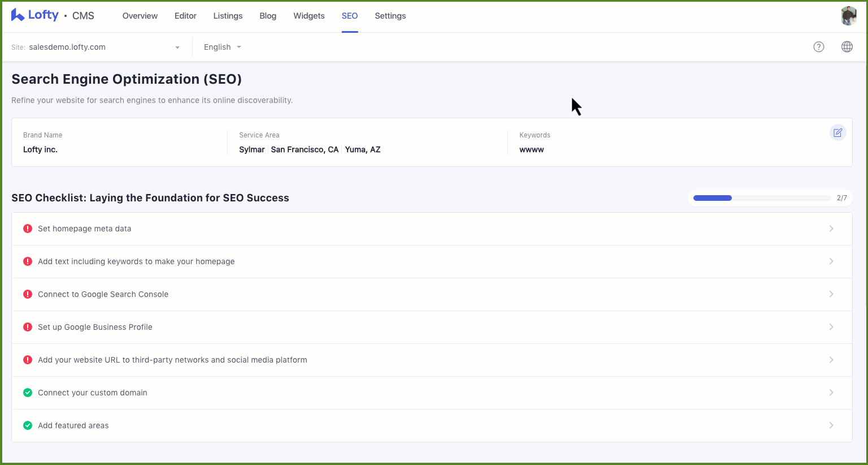
Task: Click green check icon beside custom domain
Action: pyautogui.click(x=28, y=393)
